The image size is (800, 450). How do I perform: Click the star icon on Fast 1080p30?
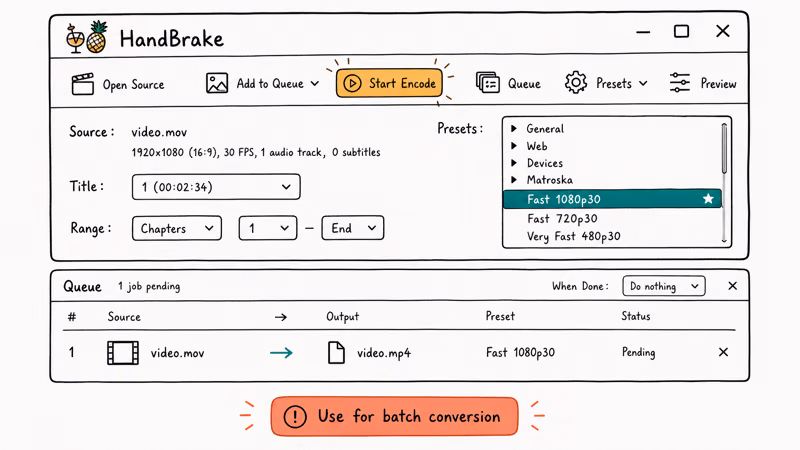tap(708, 199)
